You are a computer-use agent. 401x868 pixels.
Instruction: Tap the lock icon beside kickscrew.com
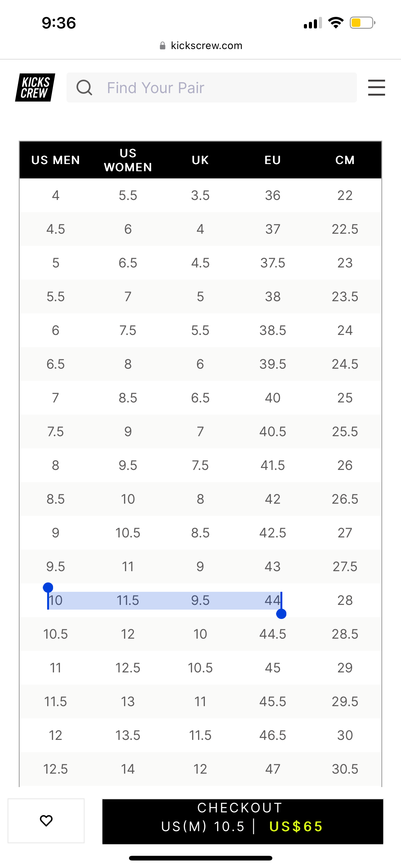(163, 46)
